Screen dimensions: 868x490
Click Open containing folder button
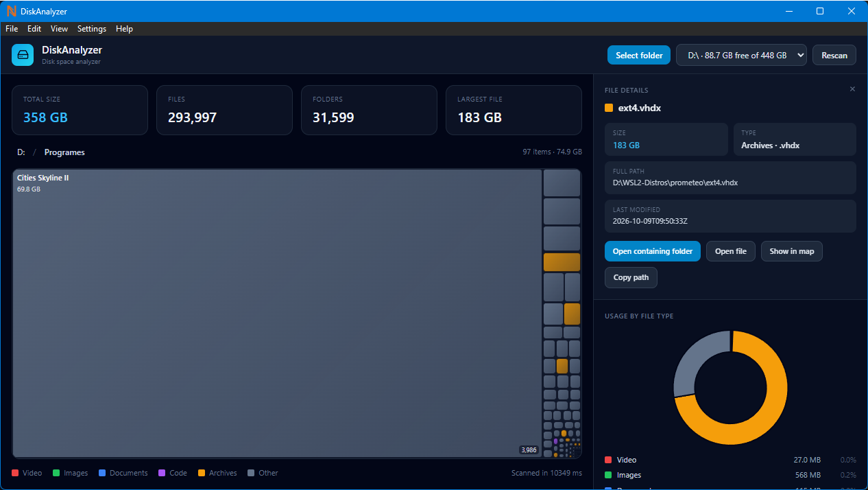[x=653, y=251]
